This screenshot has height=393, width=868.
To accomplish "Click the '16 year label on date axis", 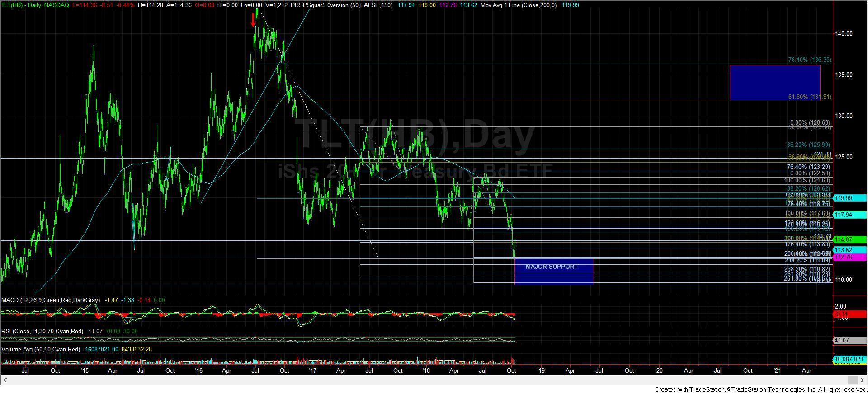I will (x=198, y=371).
